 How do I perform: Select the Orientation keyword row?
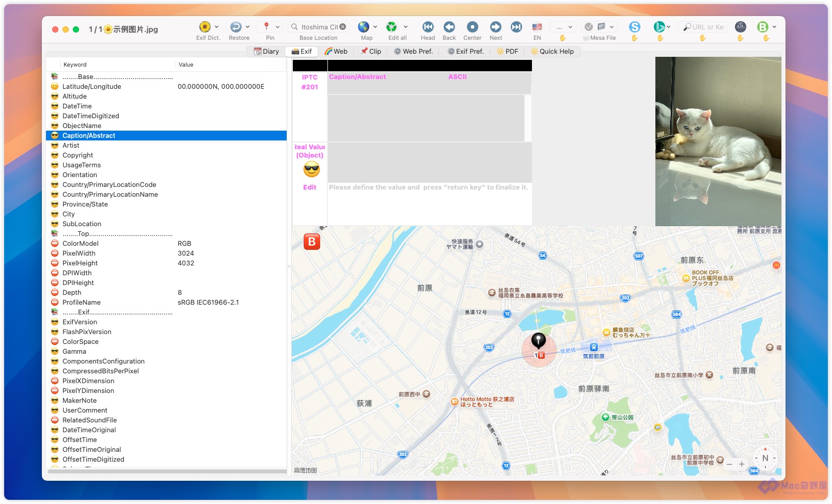coord(166,175)
